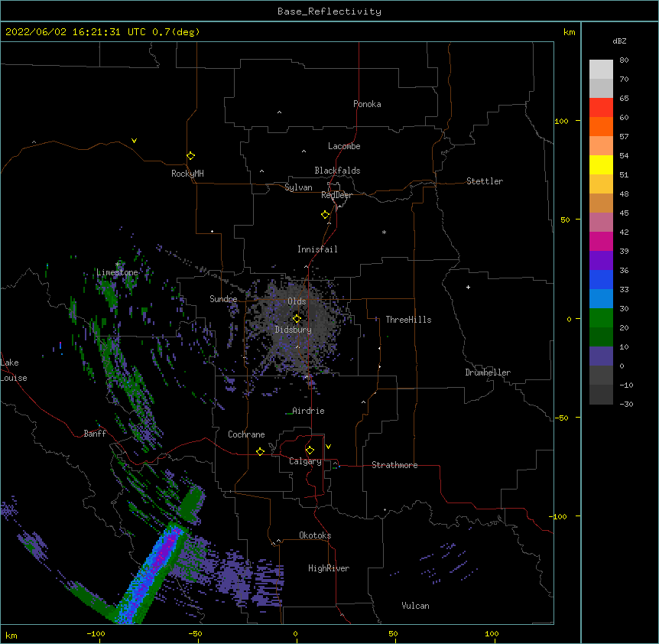This screenshot has width=659, height=644.
Task: Select the Cochrane town label
Action: (246, 434)
